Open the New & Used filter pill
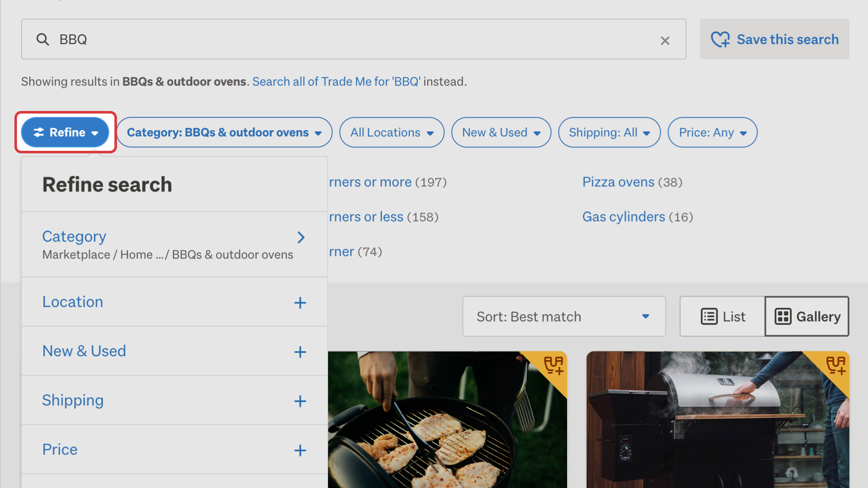Screen dimensions: 868x488 [501, 132]
